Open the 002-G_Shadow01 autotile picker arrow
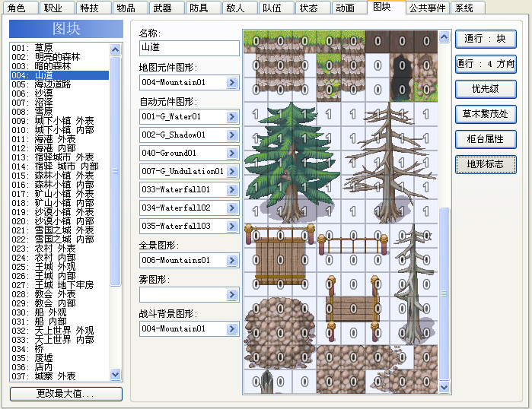Image resolution: width=532 pixels, height=409 pixels. point(232,135)
